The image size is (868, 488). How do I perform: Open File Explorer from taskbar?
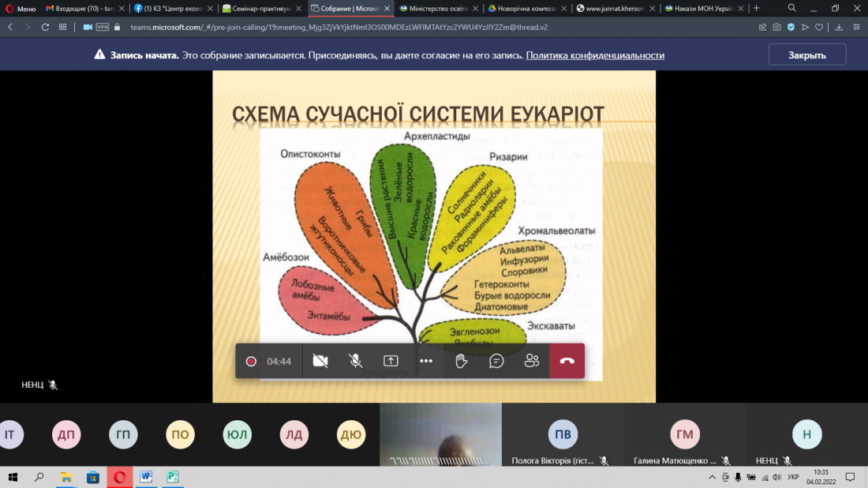[65, 477]
